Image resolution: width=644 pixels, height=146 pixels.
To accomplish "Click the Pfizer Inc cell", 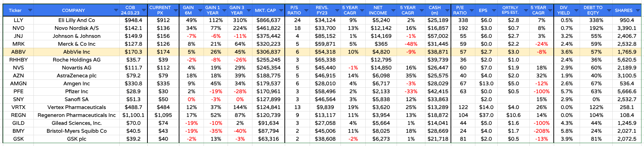I will [77, 91].
